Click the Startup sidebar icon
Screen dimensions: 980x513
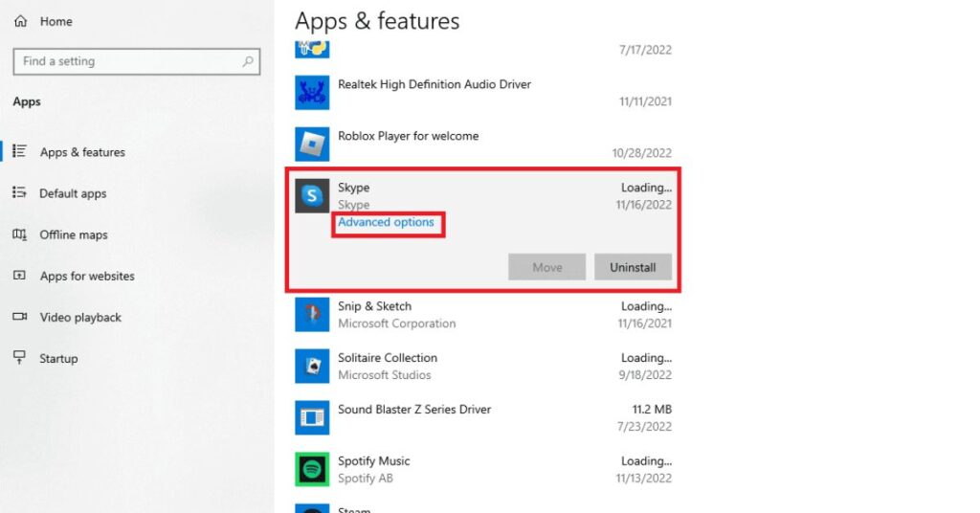(19, 357)
